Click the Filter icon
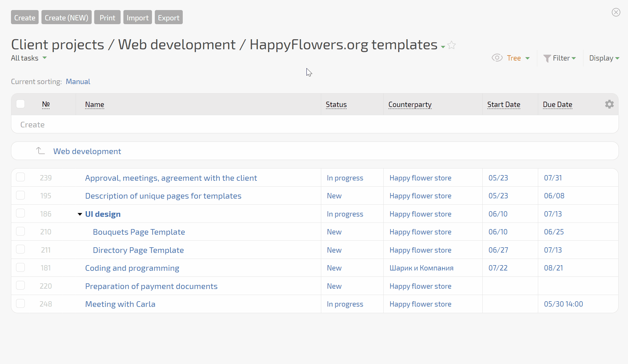Image resolution: width=628 pixels, height=364 pixels. pyautogui.click(x=547, y=58)
